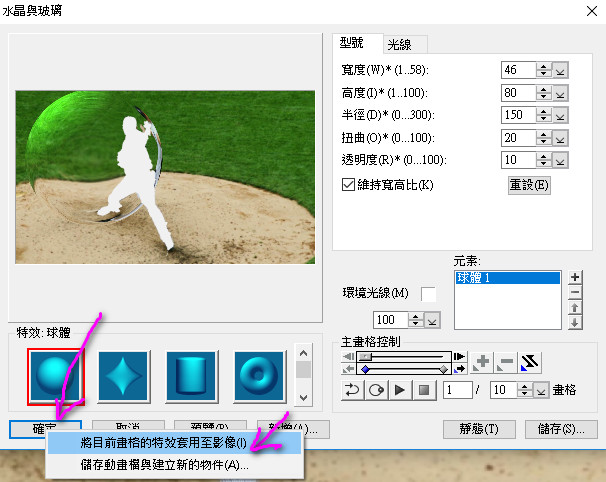The width and height of the screenshot is (606, 482).
Task: Click the 透明度(R) value field 10
Action: point(519,160)
